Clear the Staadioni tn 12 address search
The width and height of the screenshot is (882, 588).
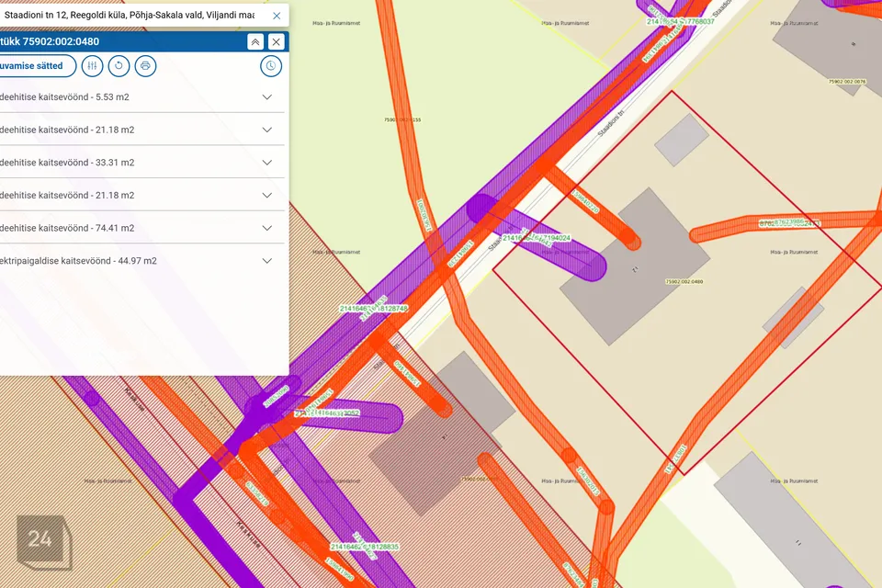(277, 16)
